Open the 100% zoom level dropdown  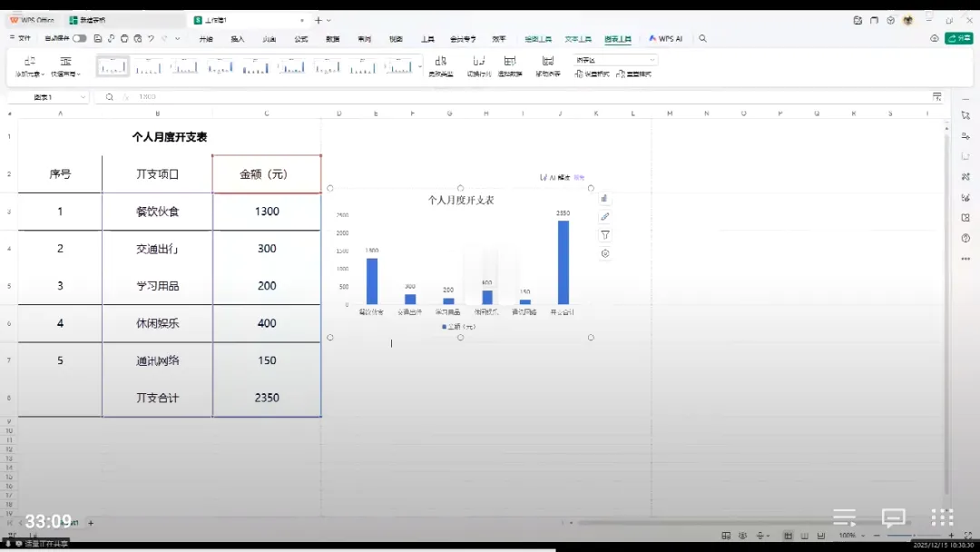(852, 536)
